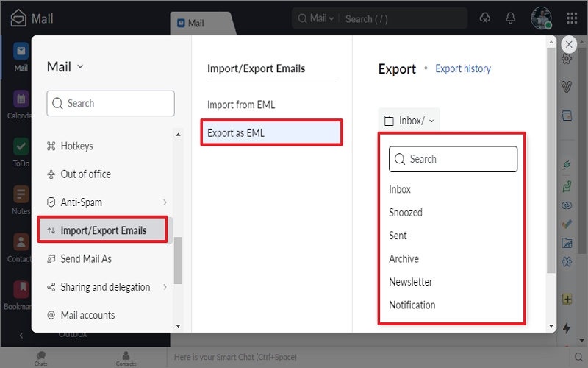This screenshot has width=588, height=368.
Task: Click settings list scroll up arrow
Action: [x=178, y=135]
